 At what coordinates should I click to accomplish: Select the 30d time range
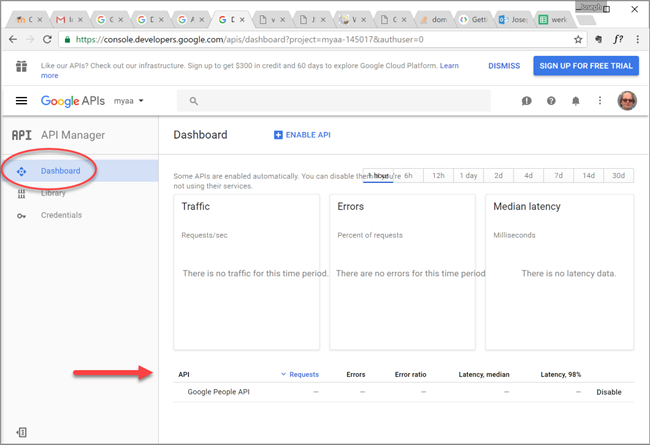pyautogui.click(x=618, y=175)
